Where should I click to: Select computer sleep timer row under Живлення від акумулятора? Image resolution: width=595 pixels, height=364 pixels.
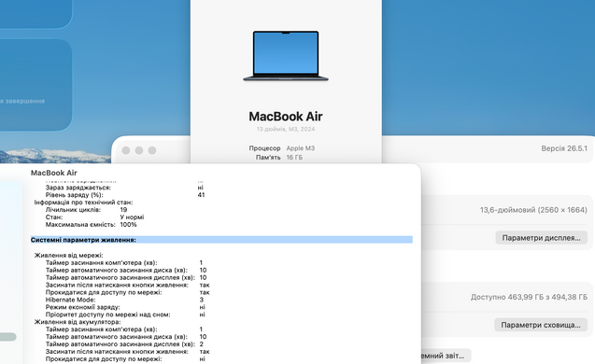pyautogui.click(x=124, y=329)
